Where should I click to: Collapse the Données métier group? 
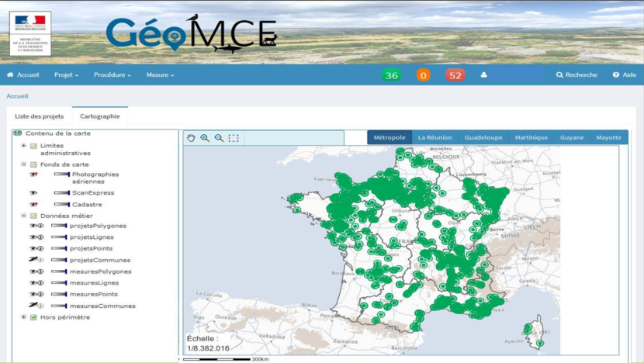(x=24, y=216)
